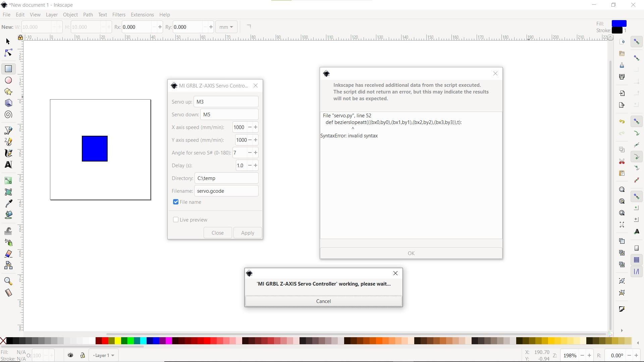Click the Apply button in servo dialog
The height and width of the screenshot is (362, 644).
[248, 233]
